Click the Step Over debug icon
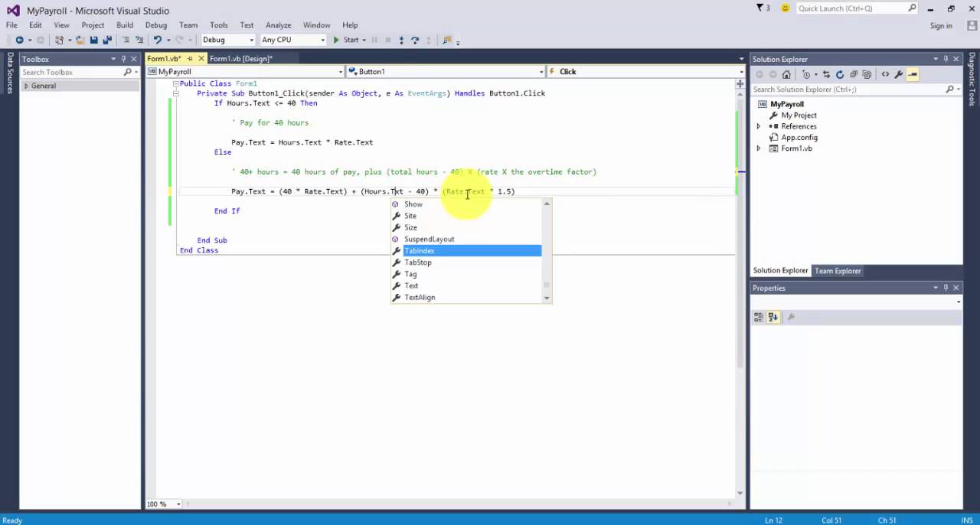The width and height of the screenshot is (980, 525). click(415, 40)
